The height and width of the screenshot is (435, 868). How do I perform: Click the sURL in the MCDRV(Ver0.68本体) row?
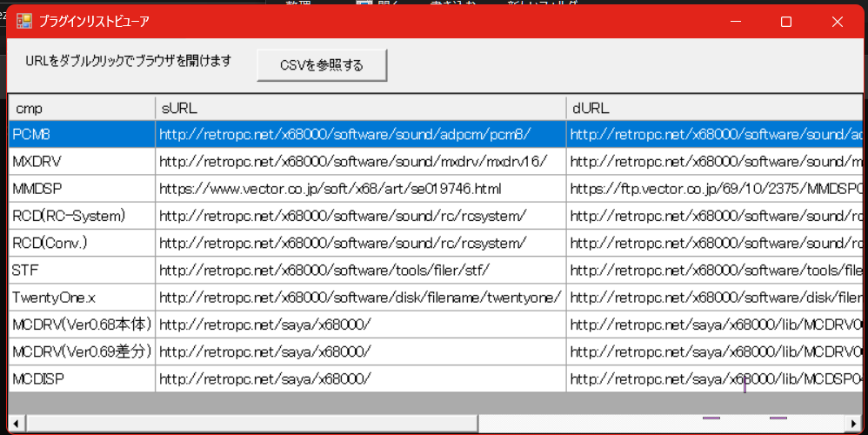tap(360, 324)
